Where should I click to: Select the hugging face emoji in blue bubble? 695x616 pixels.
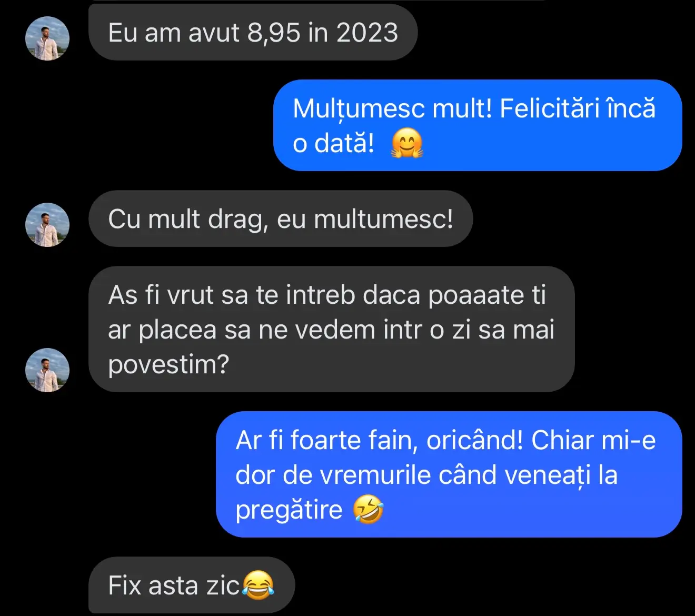(407, 143)
